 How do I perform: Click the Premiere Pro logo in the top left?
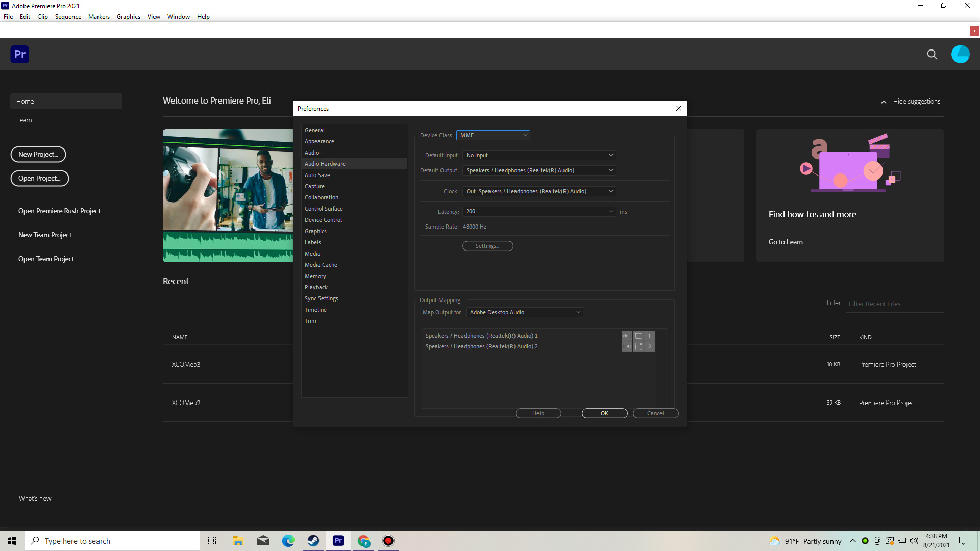(19, 54)
